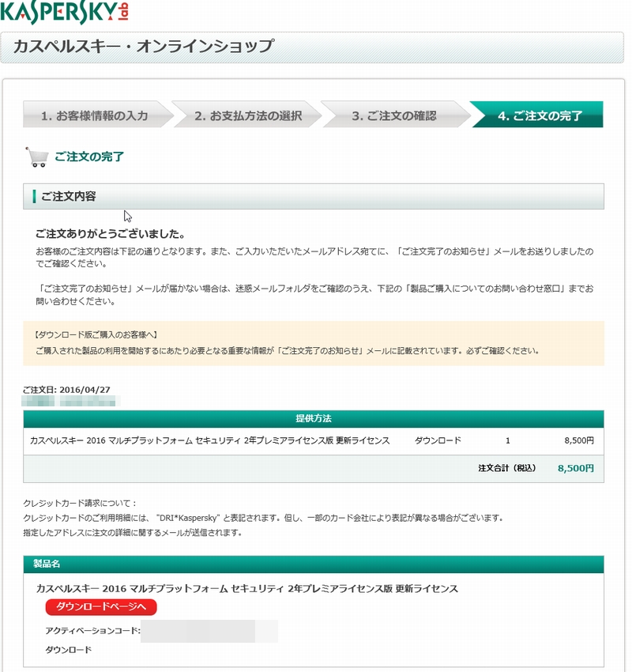Select step 2. お支払方法の選択
The image size is (632, 672).
[x=248, y=115]
